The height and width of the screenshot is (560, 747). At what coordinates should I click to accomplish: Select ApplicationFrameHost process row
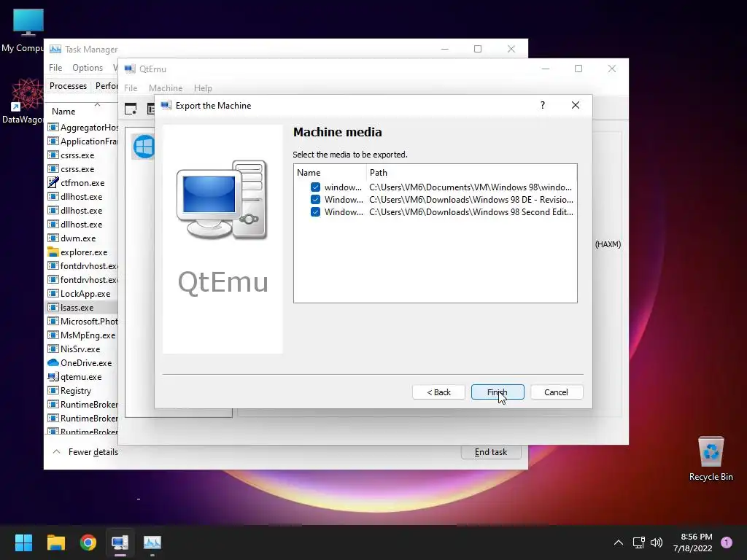coord(82,141)
